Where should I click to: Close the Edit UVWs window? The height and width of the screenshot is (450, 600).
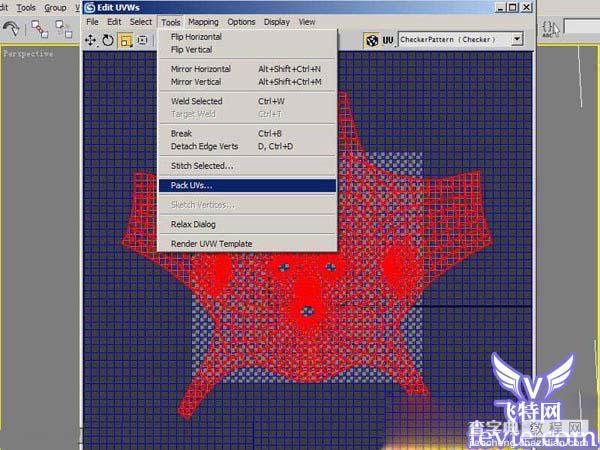[527, 7]
